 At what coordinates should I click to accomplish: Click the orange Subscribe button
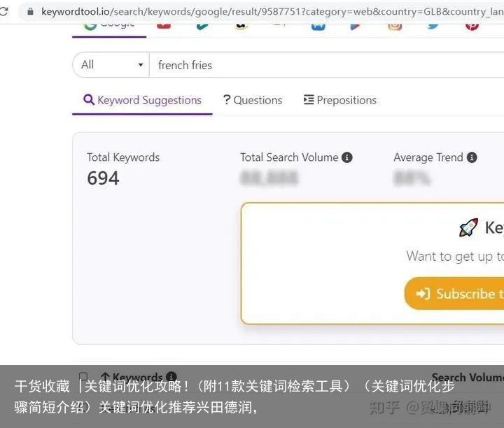point(454,294)
